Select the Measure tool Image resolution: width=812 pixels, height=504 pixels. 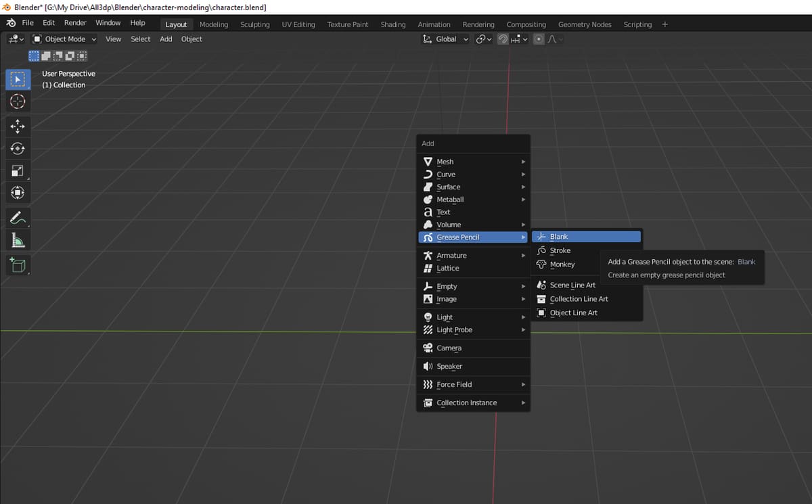coord(18,240)
